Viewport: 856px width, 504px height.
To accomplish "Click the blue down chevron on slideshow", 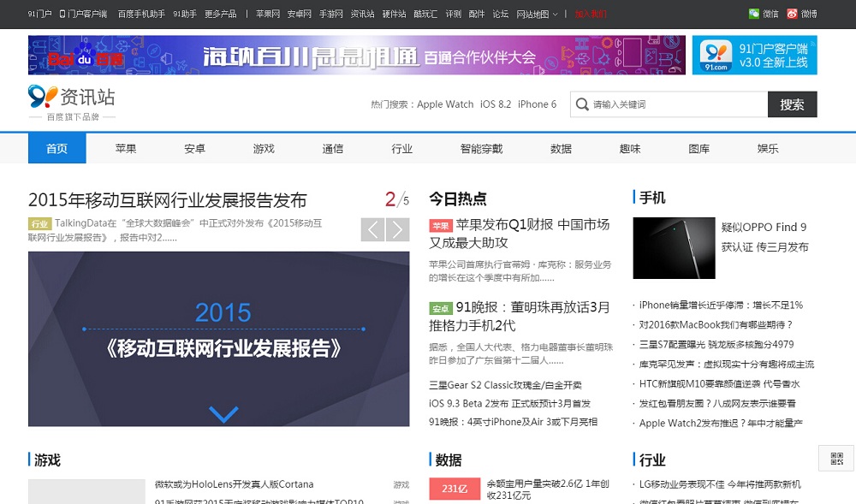I will coord(223,414).
